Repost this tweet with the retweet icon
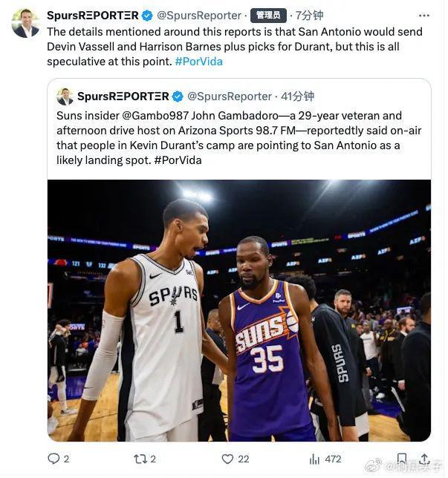The width and height of the screenshot is (448, 478). pos(139,459)
